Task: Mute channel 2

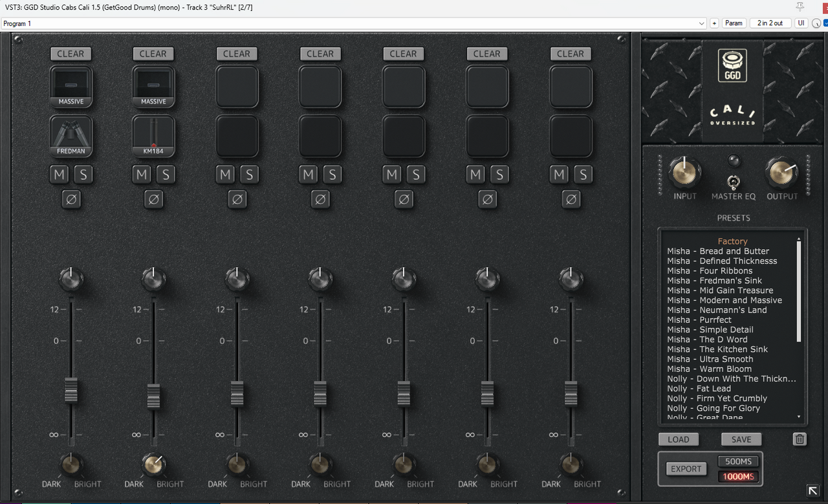Action: (x=142, y=174)
